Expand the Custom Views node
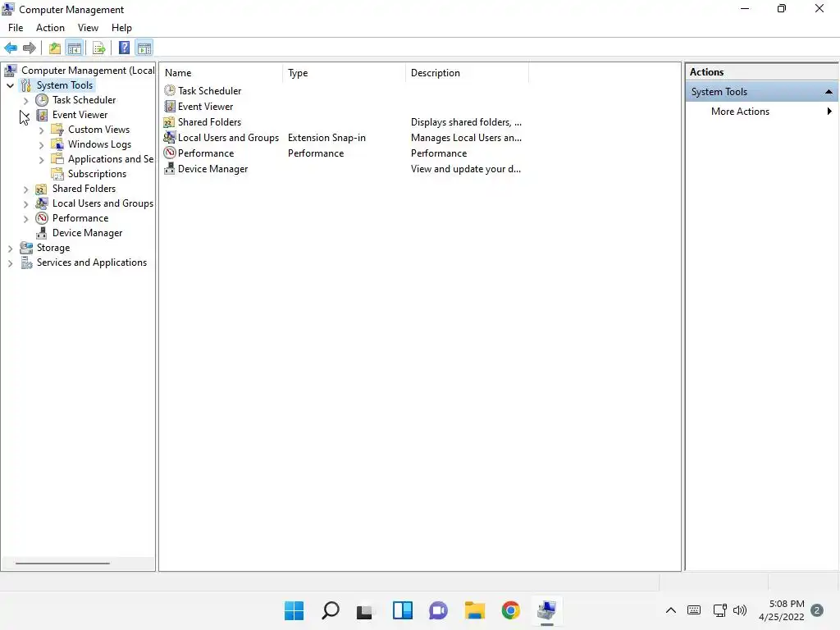The width and height of the screenshot is (840, 630). pos(41,130)
